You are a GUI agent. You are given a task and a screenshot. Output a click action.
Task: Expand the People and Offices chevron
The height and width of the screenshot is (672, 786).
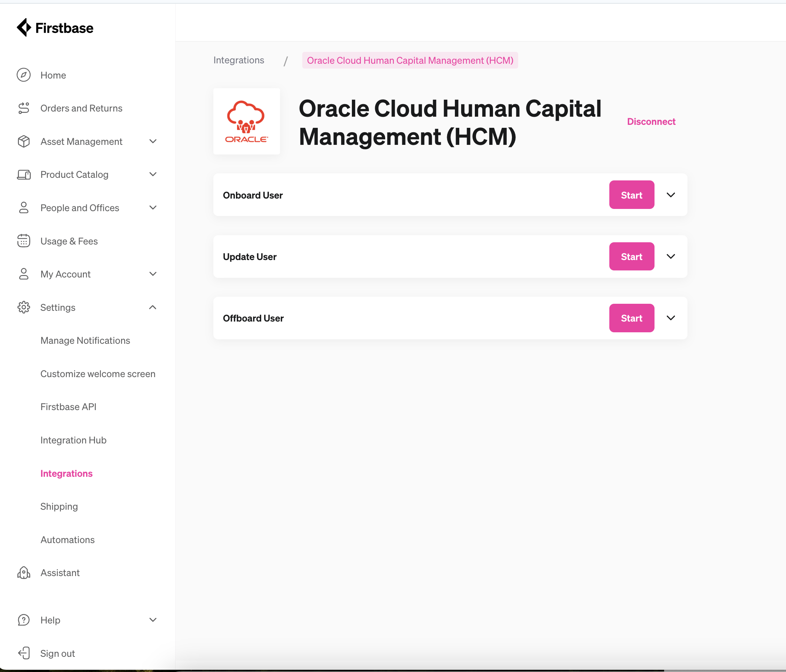(153, 207)
